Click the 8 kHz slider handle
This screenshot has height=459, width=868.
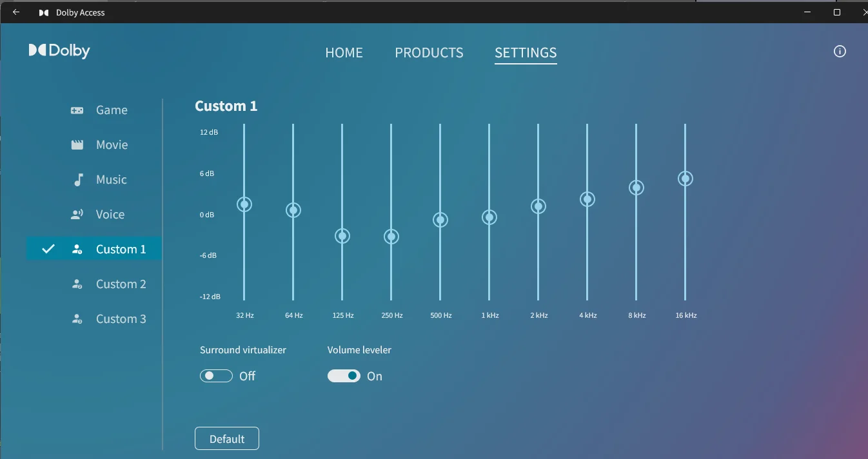636,188
